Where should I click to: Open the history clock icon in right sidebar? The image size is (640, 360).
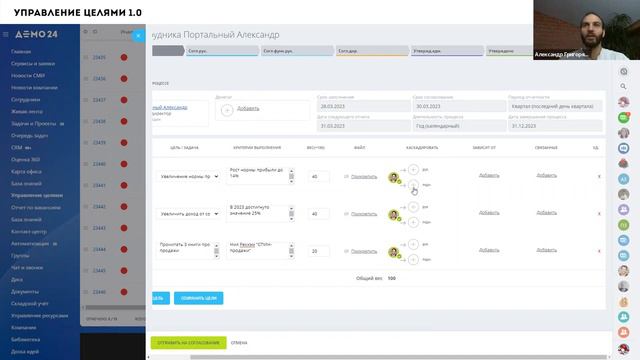point(623,71)
